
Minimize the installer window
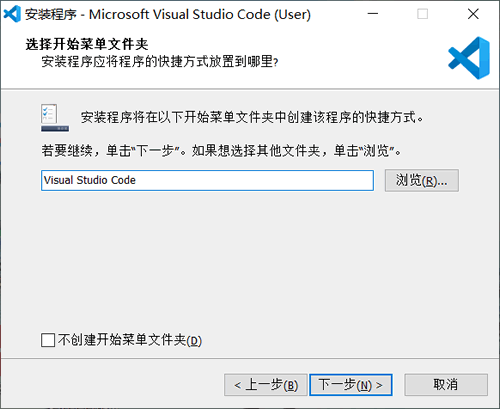pyautogui.click(x=373, y=14)
